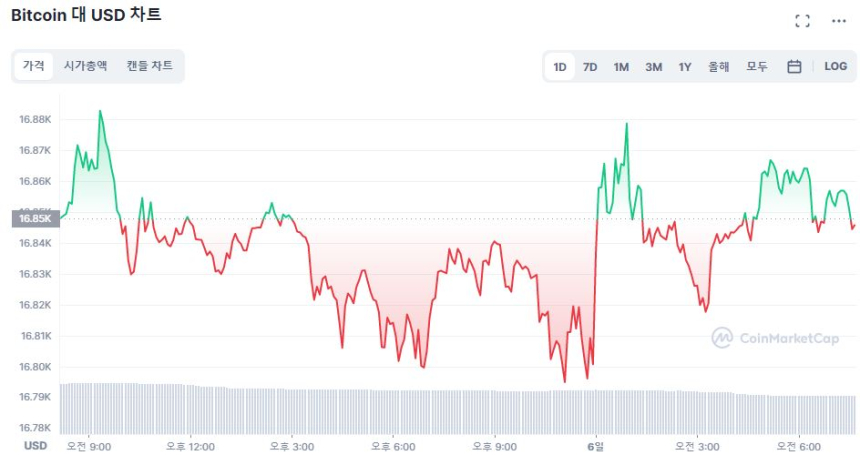Click the CoinMarketCap watermark logo

775,338
